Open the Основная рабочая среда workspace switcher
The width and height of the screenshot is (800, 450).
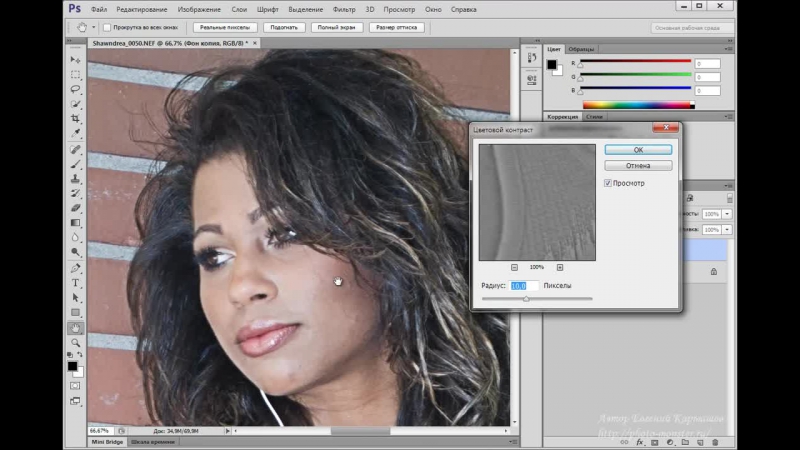click(x=692, y=28)
